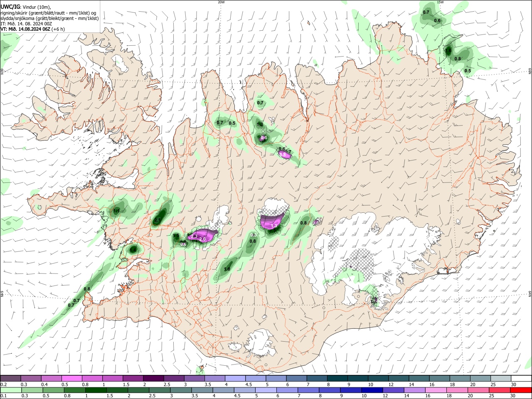Pick the darkest green bottom-row swatch labeled 1
Image resolution: width=532 pixels, height=399 pixels.
click(96, 390)
